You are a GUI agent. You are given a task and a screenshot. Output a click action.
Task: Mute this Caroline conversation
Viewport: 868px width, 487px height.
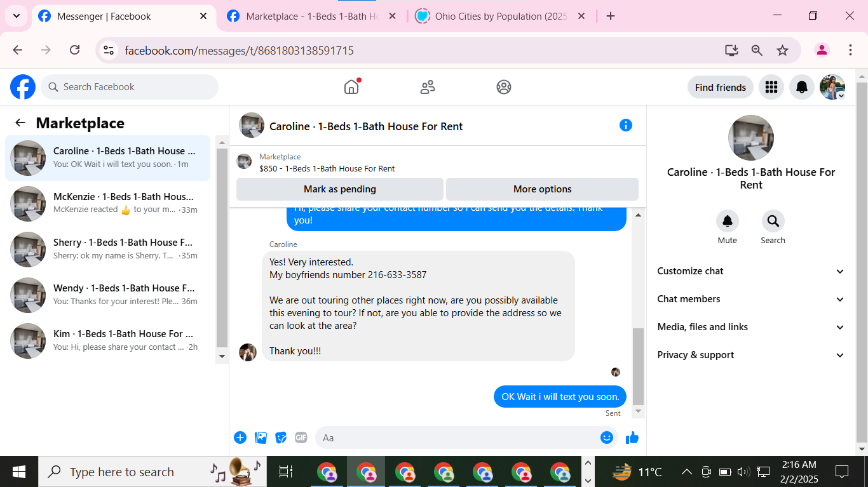coord(728,221)
